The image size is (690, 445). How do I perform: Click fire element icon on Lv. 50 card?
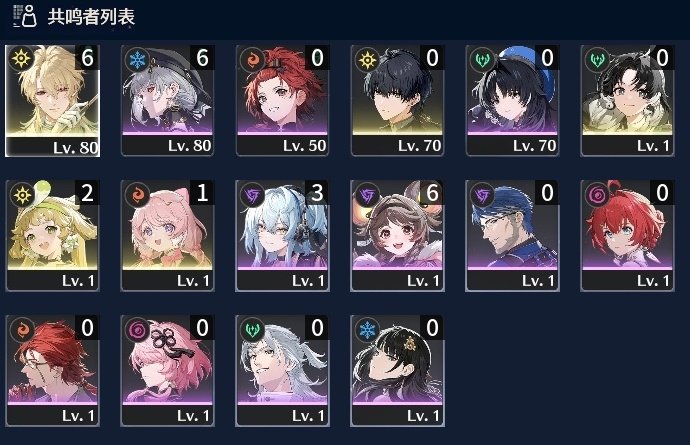tap(252, 59)
